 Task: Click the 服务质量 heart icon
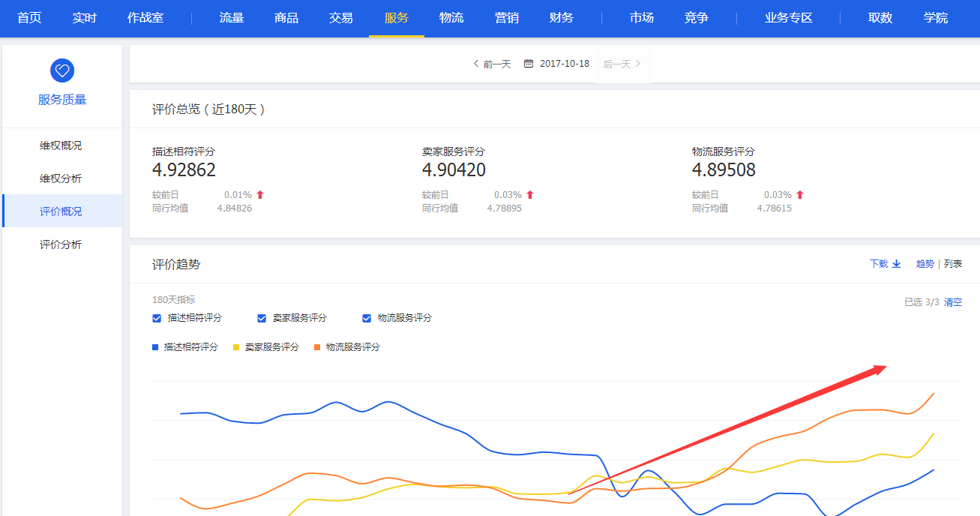62,70
